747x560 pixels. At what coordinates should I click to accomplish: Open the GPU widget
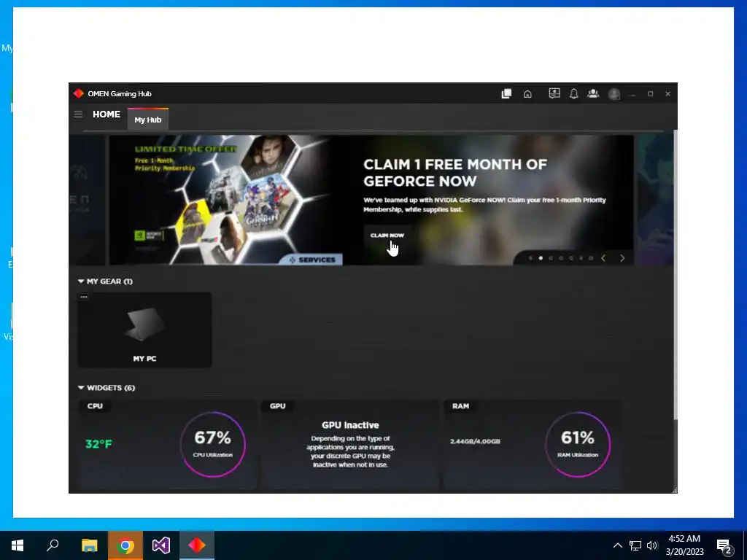click(x=350, y=445)
